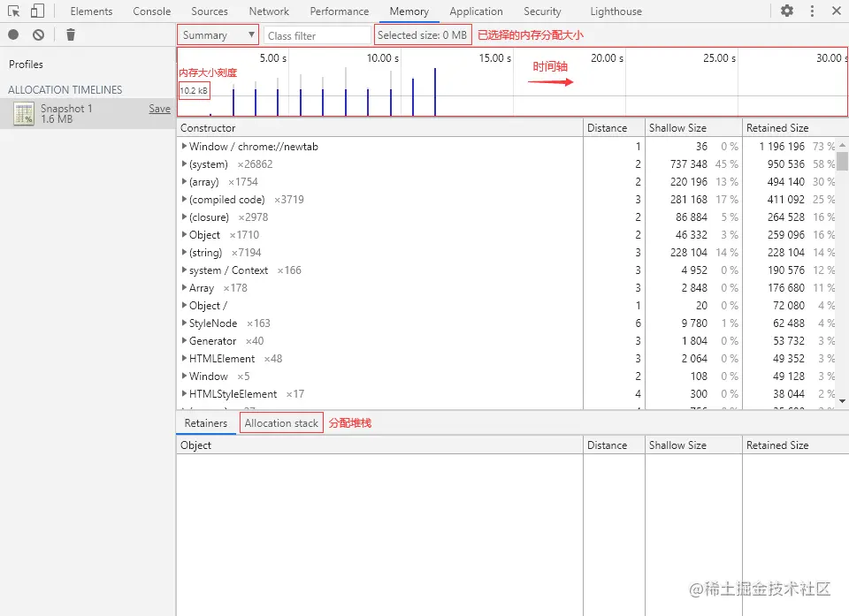Viewport: 849px width, 616px height.
Task: Expand the StyleNode ×163 row
Action: [184, 323]
